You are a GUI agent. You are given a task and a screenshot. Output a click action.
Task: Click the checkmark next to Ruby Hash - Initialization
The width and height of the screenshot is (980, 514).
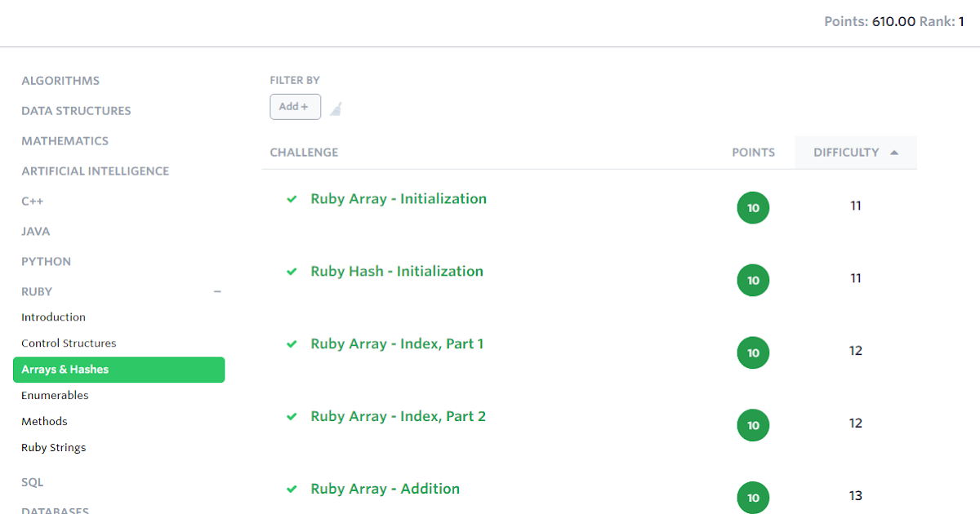click(292, 272)
